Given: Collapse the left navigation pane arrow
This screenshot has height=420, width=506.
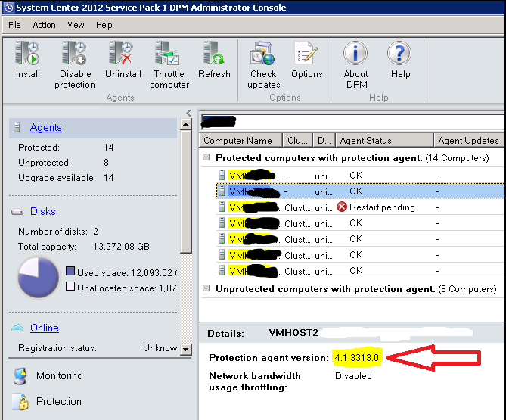Looking at the screenshot, I should click(x=188, y=114).
